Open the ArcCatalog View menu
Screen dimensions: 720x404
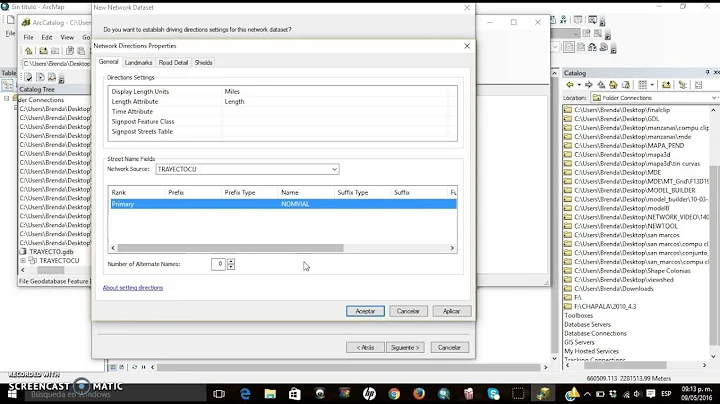point(67,37)
